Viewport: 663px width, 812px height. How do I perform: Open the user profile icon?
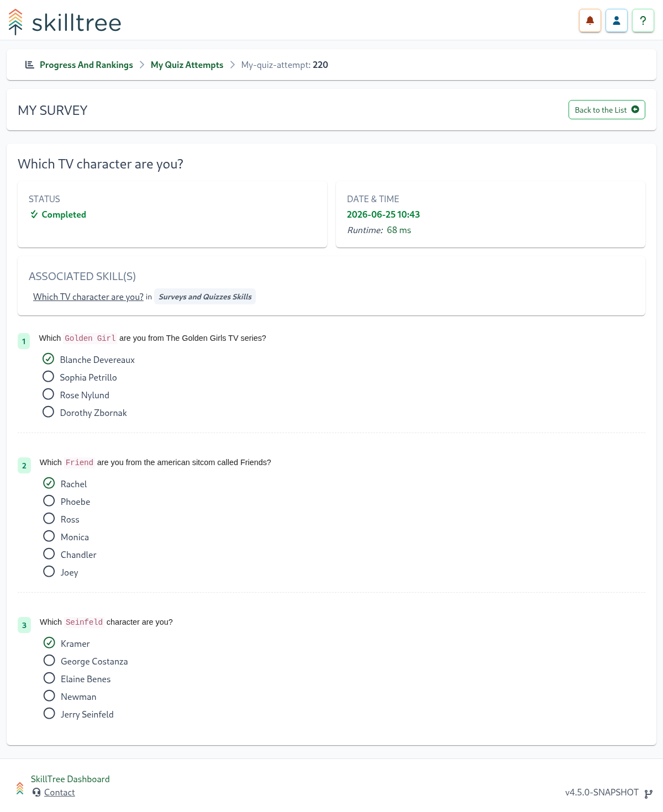click(x=617, y=21)
